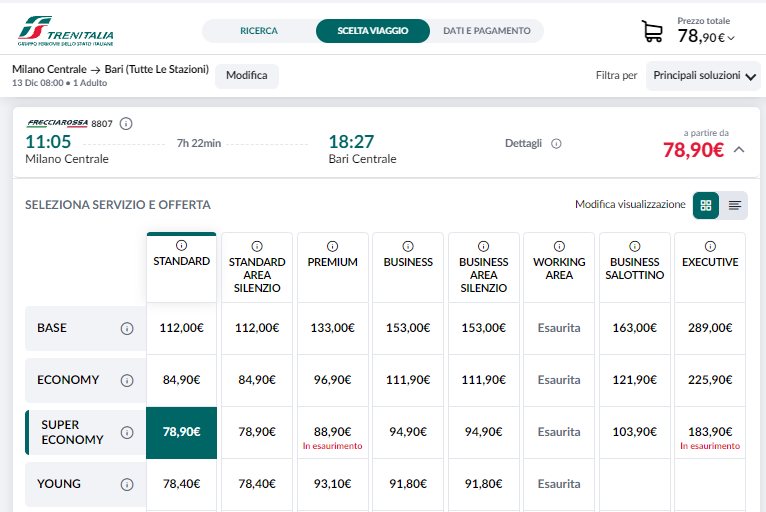Choose Premium Base fare 133,00€
Screen dimensions: 766x512
[x=333, y=328]
